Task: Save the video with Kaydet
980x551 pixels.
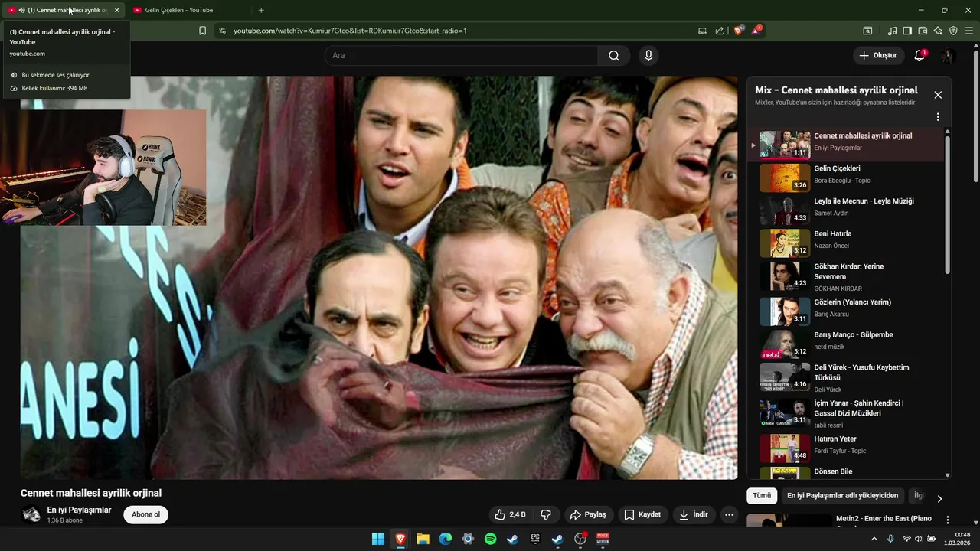Action: coord(642,514)
